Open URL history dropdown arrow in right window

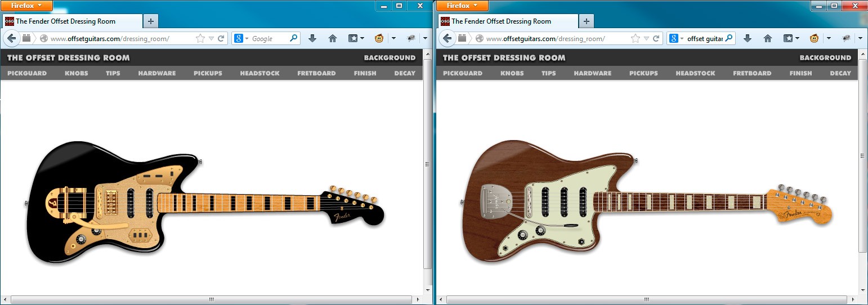(646, 39)
